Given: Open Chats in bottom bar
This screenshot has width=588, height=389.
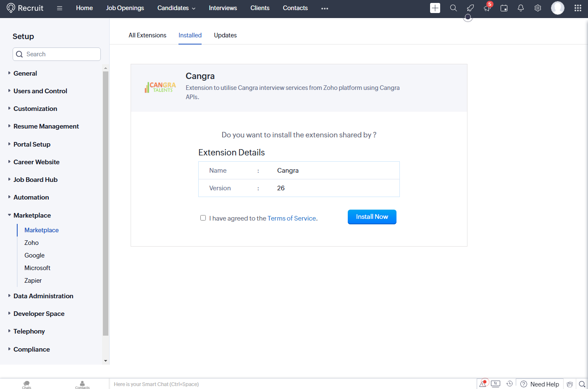Looking at the screenshot, I should pyautogui.click(x=26, y=385).
